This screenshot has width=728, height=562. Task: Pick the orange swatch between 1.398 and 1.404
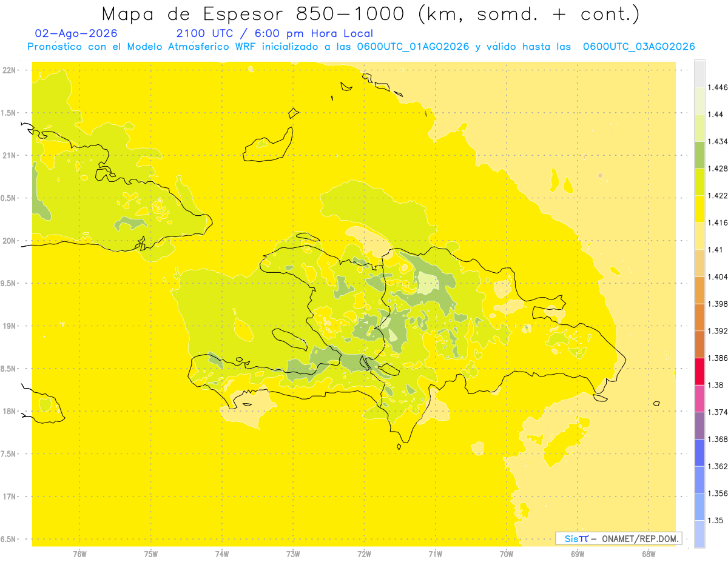(x=700, y=290)
